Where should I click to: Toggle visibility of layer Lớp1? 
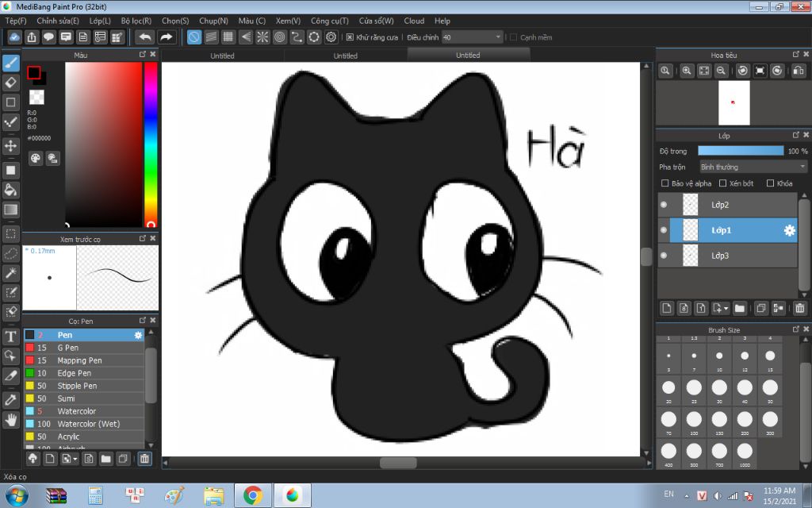point(664,230)
